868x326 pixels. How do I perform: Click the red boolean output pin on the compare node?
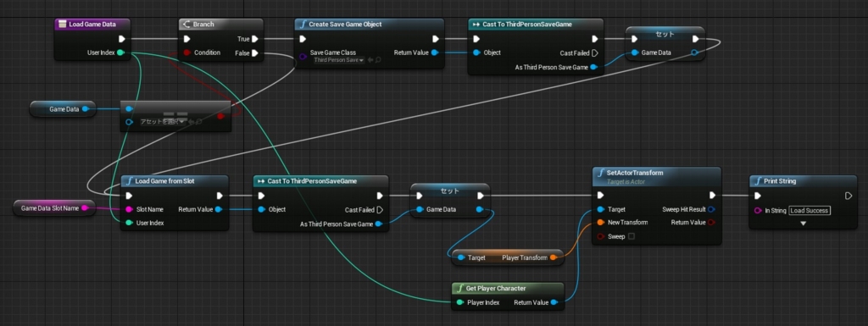click(x=220, y=116)
